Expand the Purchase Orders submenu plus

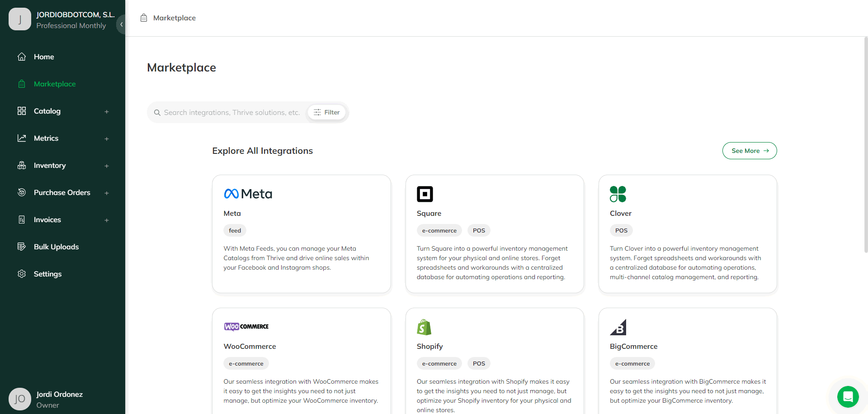(107, 193)
